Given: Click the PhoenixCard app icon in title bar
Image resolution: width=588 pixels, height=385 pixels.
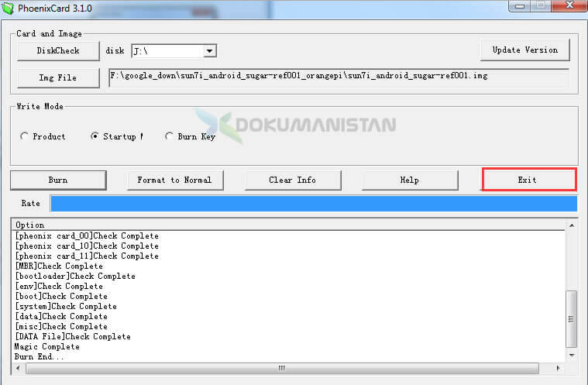Looking at the screenshot, I should click(8, 9).
